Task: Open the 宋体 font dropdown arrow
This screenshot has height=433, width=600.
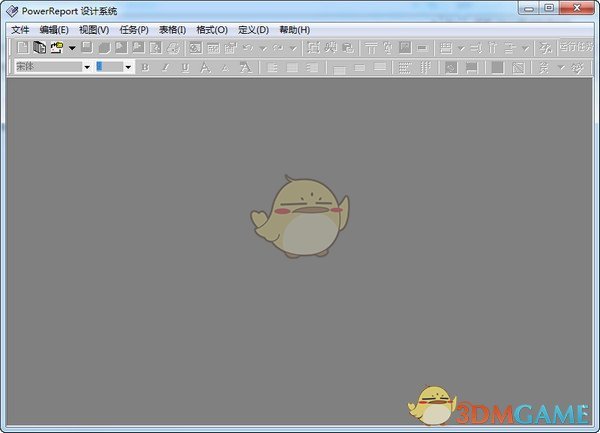Action: coord(87,67)
